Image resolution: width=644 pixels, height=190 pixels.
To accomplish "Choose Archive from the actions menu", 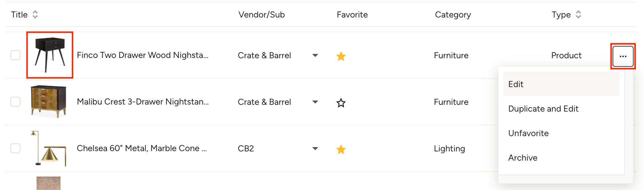I will (x=523, y=158).
